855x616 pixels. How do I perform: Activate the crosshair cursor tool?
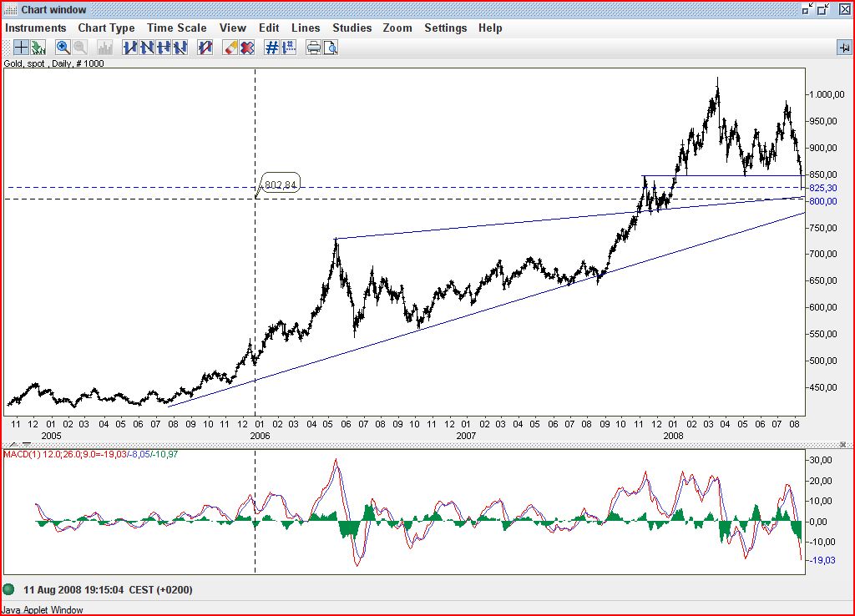coord(21,48)
